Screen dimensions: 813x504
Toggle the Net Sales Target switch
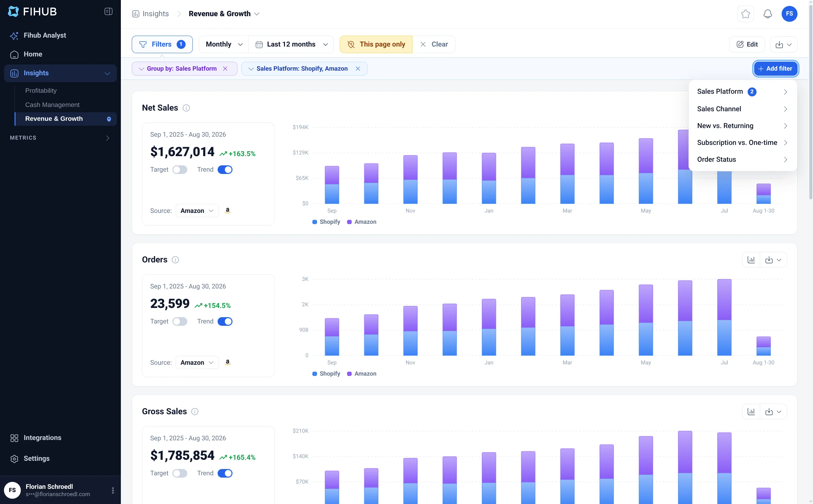[x=180, y=170]
